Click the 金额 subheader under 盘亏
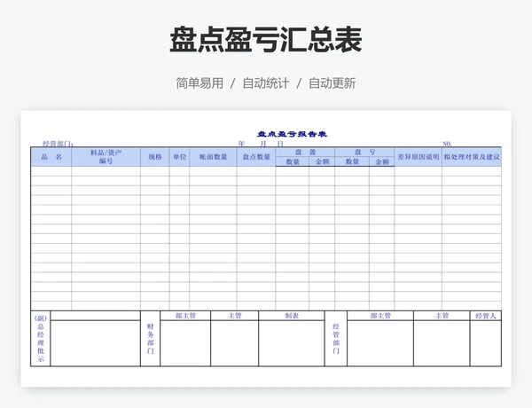 [382, 161]
